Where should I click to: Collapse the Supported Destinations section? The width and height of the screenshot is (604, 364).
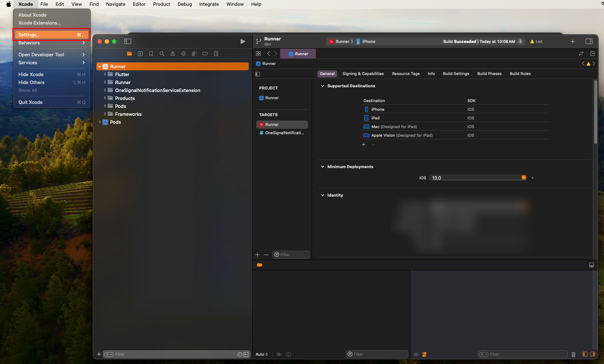coord(322,86)
